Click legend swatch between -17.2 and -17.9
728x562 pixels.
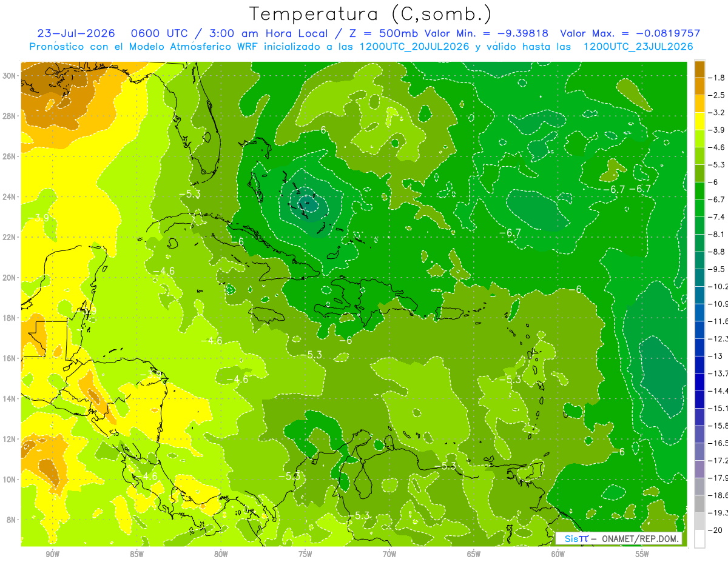point(699,469)
